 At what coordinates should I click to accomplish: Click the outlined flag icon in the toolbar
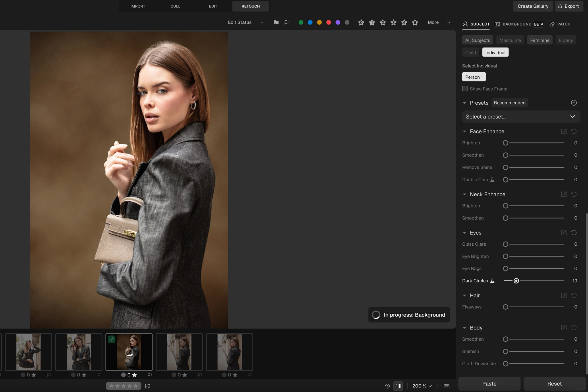(x=287, y=22)
